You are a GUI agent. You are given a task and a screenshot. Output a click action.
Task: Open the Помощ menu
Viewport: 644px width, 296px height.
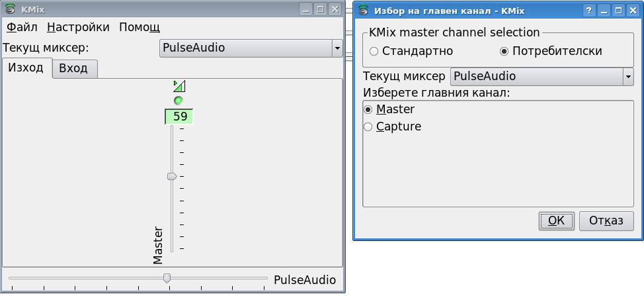140,28
